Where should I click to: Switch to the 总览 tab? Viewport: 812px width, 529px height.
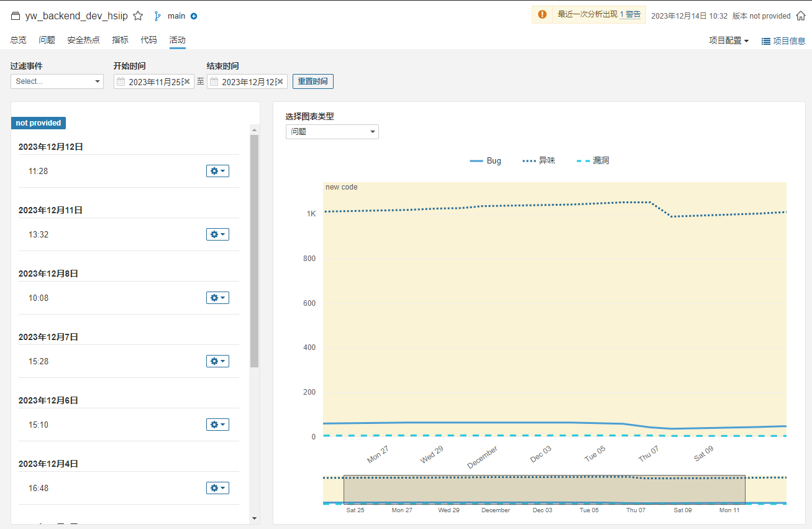click(19, 40)
